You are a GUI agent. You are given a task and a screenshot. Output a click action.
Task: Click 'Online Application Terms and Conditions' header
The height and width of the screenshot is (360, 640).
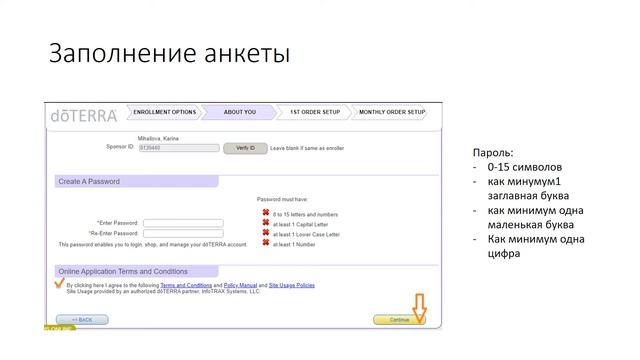pos(136,271)
